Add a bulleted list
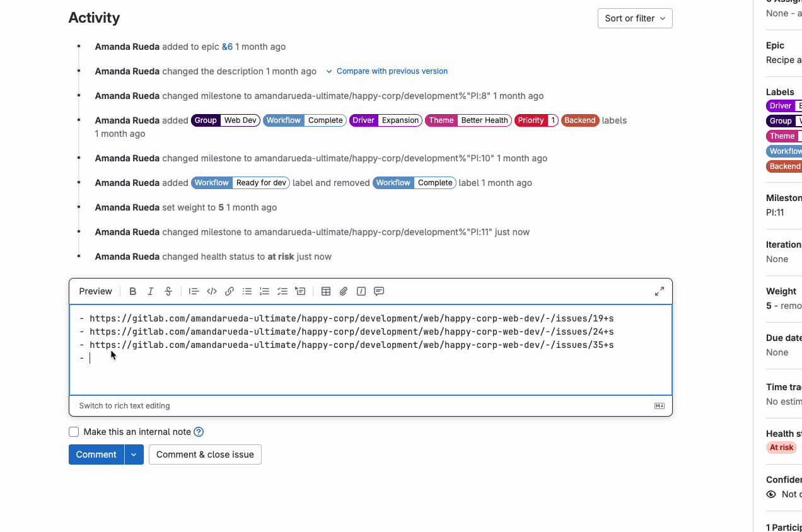 [x=247, y=291]
